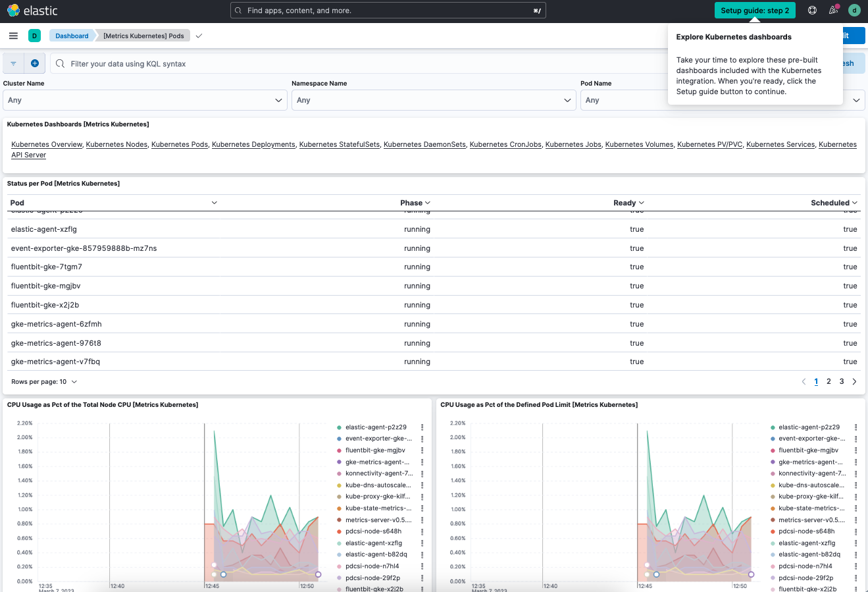Open the dashboard title chevron menu
The height and width of the screenshot is (592, 868).
198,36
